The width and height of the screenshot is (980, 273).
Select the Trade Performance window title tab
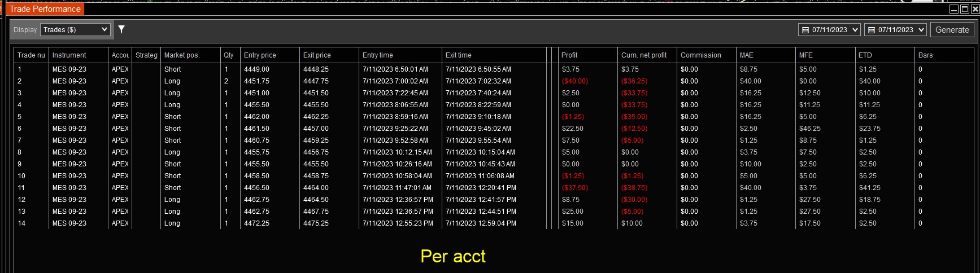(x=45, y=9)
